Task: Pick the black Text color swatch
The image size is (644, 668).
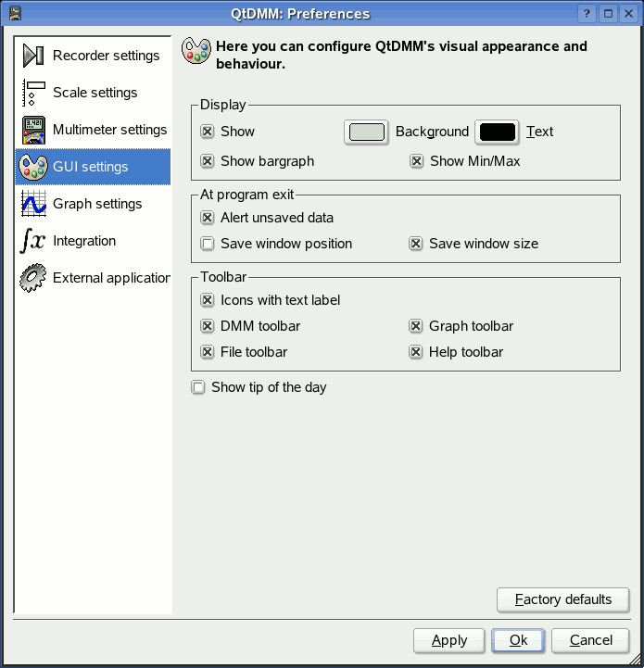Action: pyautogui.click(x=498, y=132)
